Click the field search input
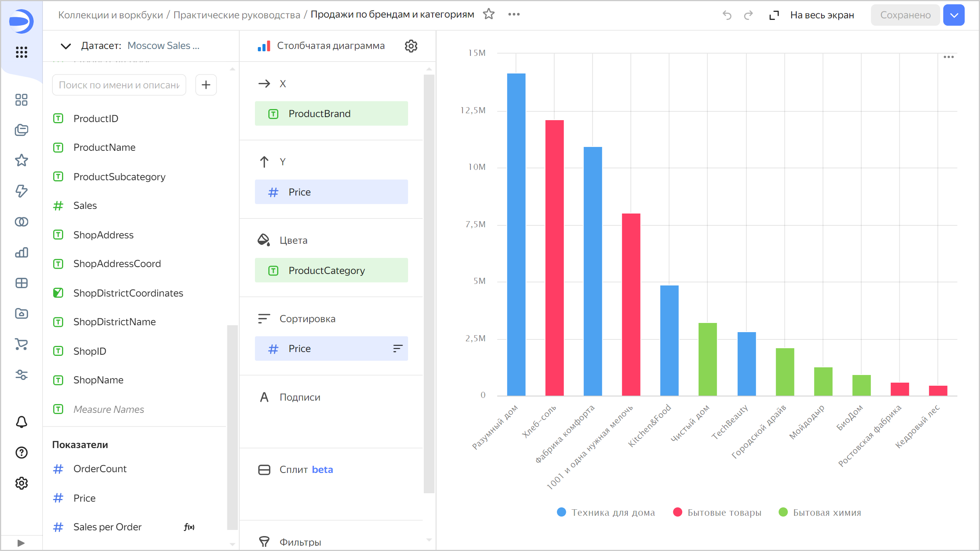The image size is (980, 551). tap(119, 85)
